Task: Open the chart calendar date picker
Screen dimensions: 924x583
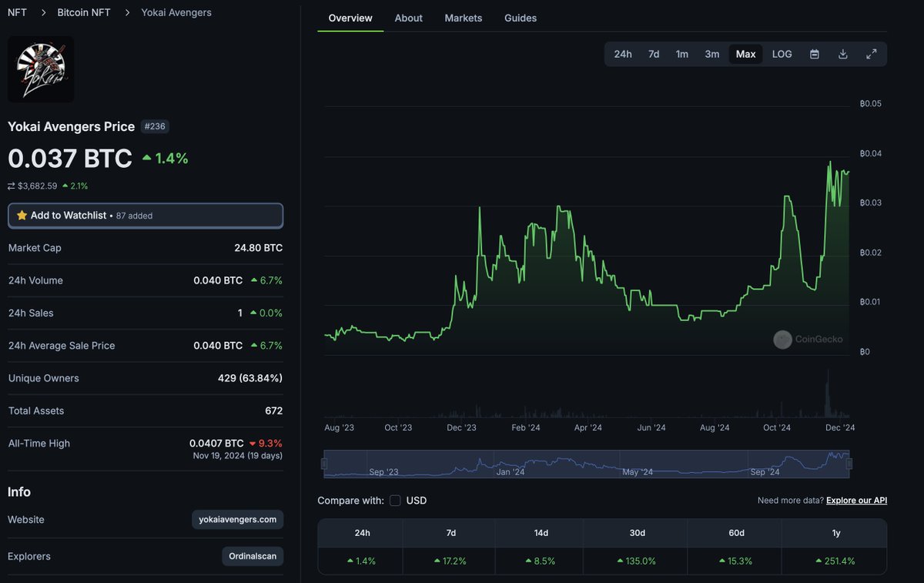Action: (814, 54)
